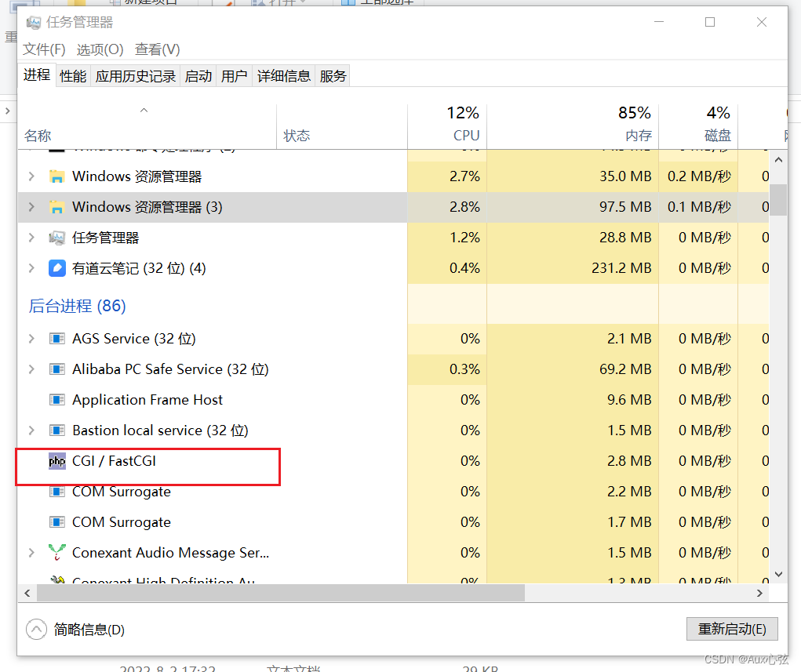The height and width of the screenshot is (672, 801).
Task: Switch to the 用户 tab
Action: 234,76
